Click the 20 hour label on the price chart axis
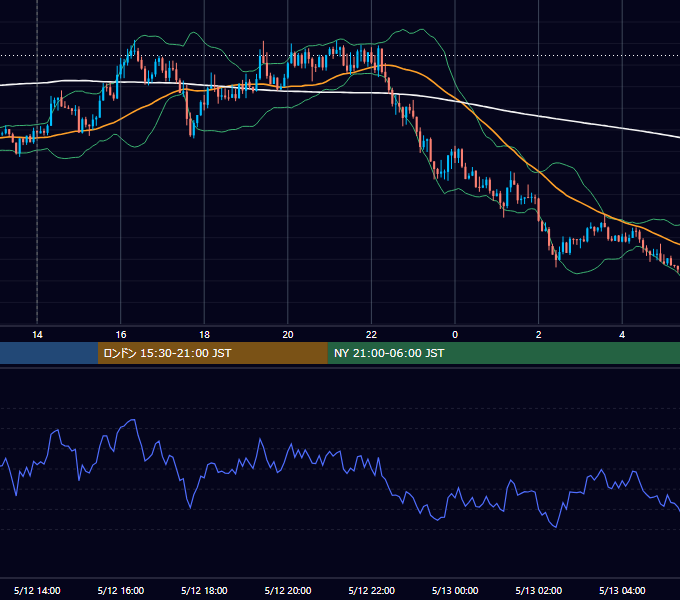 [x=288, y=335]
